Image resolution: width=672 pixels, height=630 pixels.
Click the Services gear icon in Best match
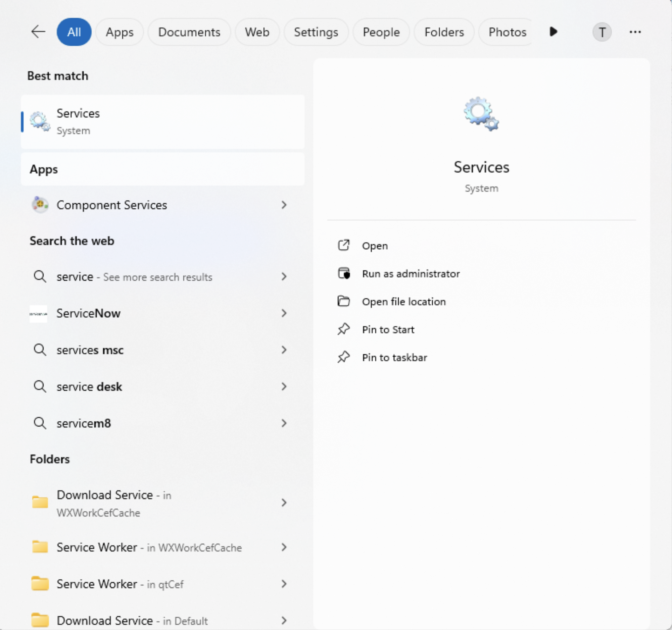pos(40,122)
